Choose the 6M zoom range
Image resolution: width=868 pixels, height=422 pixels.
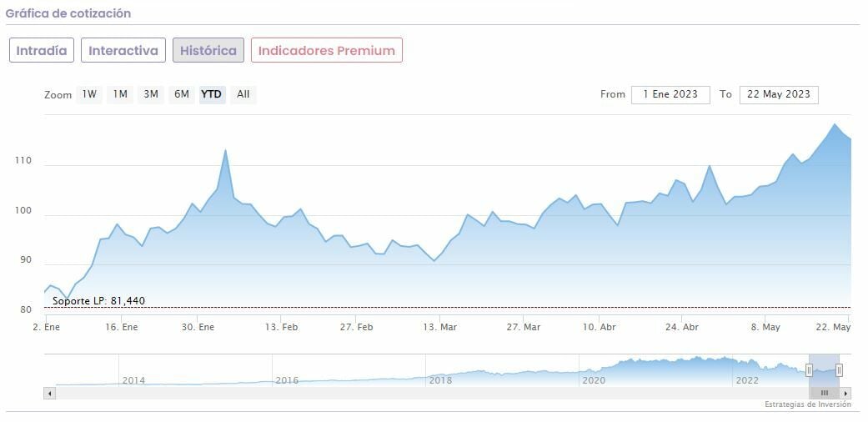(182, 94)
